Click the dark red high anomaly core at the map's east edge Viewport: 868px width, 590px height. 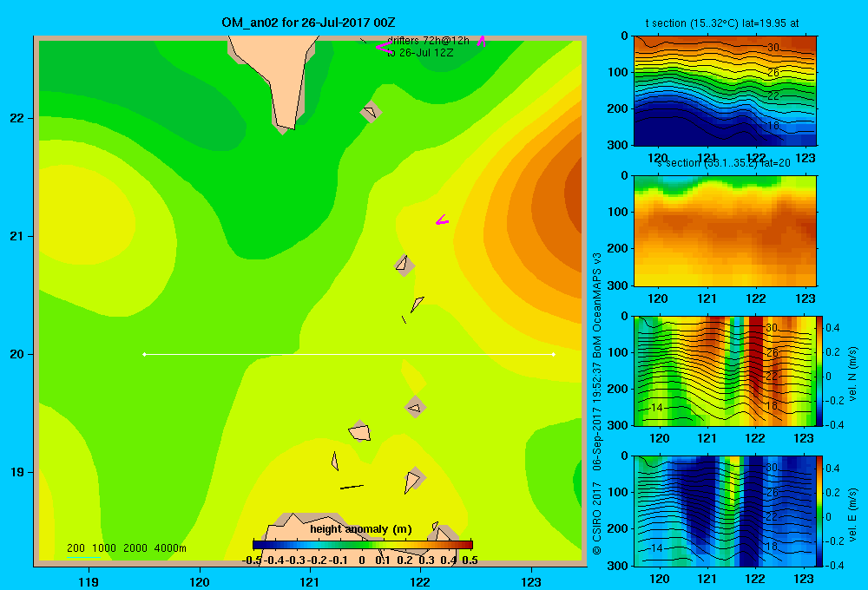(x=574, y=193)
